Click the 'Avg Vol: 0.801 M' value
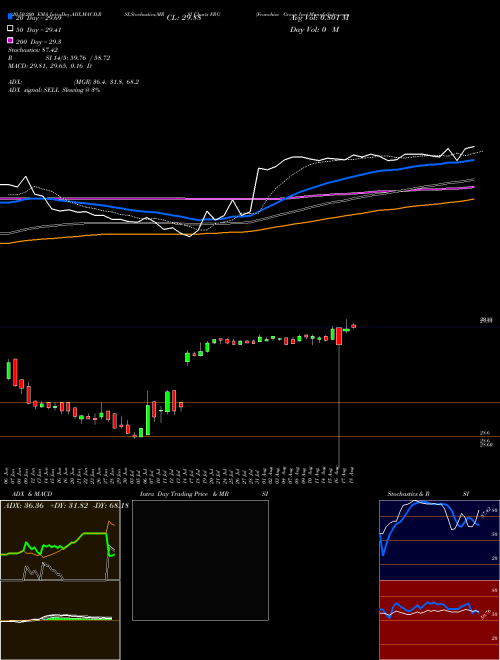This screenshot has height=660, width=500. [319, 18]
